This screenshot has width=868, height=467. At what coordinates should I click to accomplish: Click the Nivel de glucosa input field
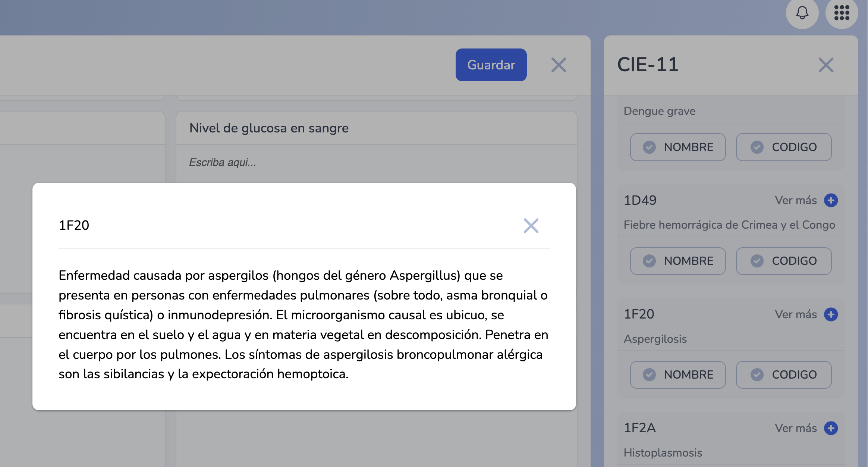click(x=373, y=162)
